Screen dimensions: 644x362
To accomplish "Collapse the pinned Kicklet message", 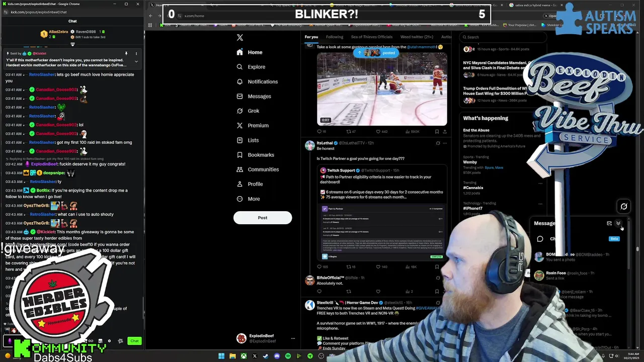I will 136,61.
